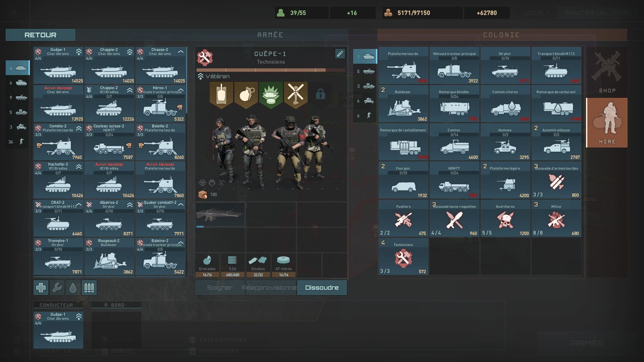644x362 pixels.
Task: Click the RETOUR button
Action: pos(41,35)
